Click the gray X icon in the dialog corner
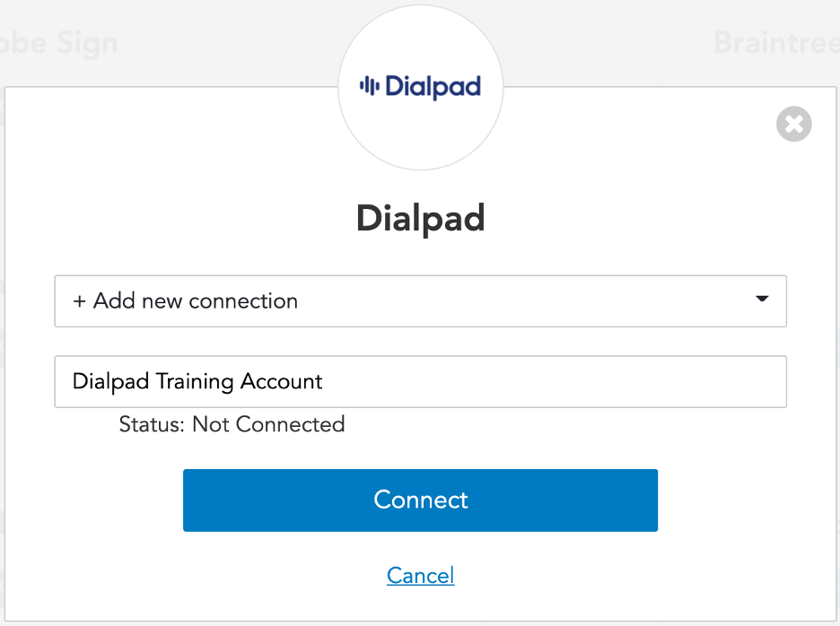 point(793,125)
